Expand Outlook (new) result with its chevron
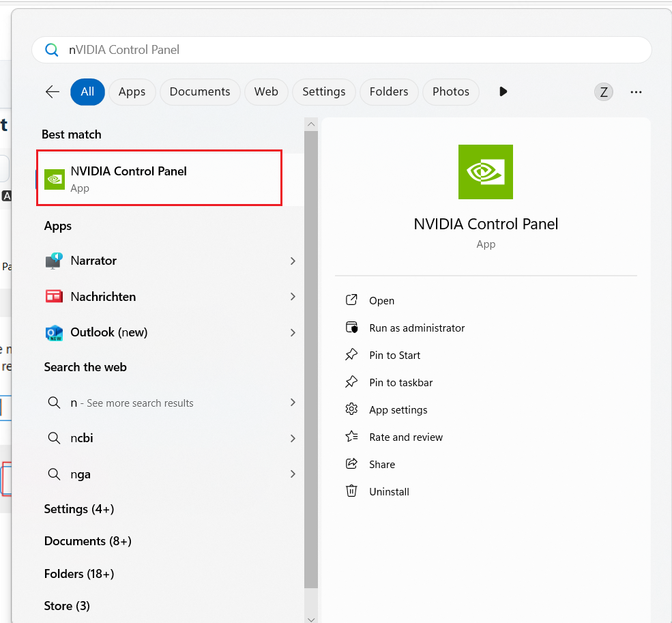The height and width of the screenshot is (623, 672). tap(293, 333)
